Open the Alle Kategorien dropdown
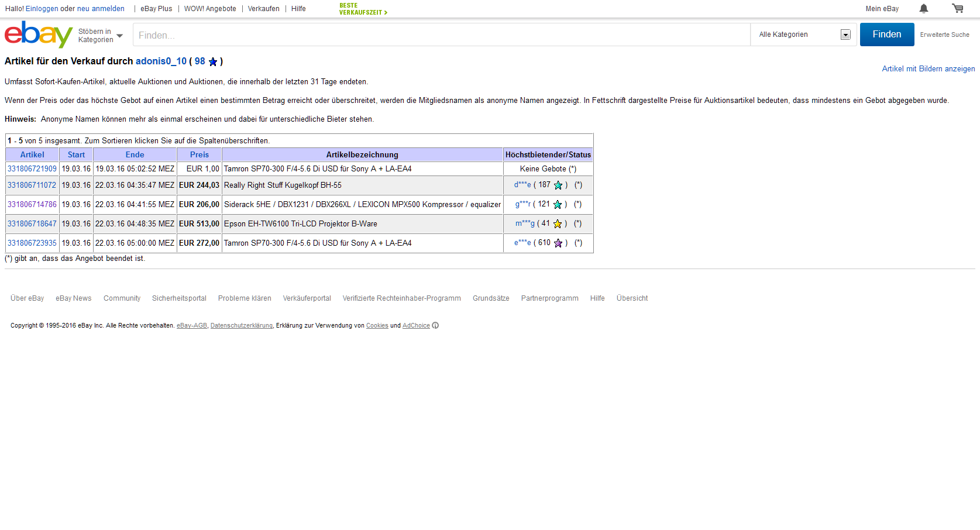Viewport: 980px width, 530px height. pos(804,35)
